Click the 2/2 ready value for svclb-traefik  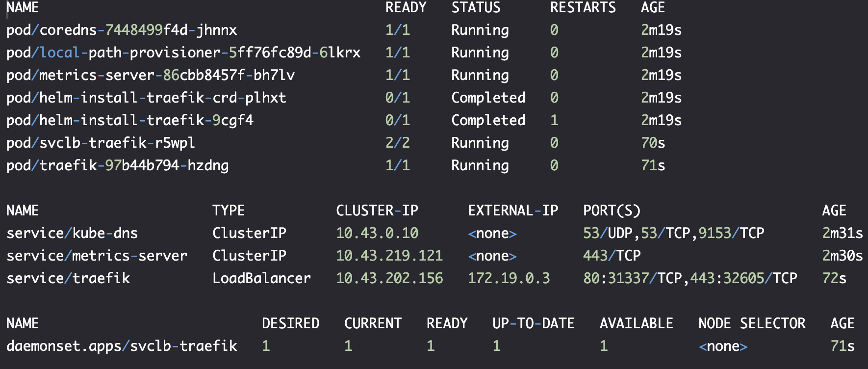coord(397,143)
